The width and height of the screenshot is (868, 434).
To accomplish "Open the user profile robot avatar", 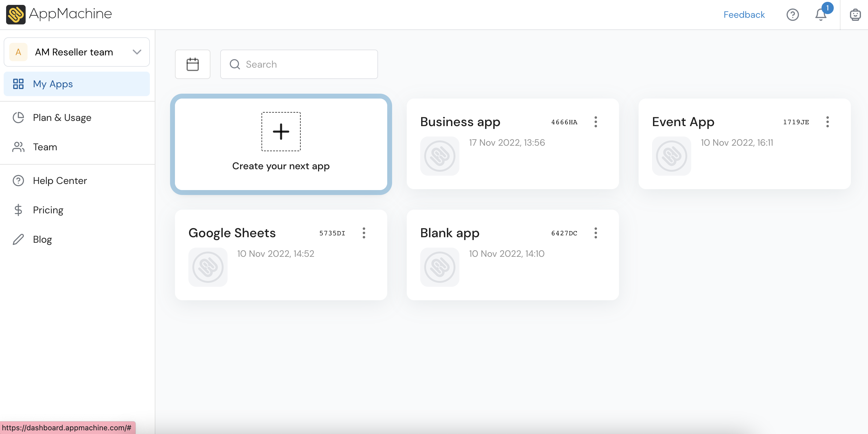I will [855, 15].
